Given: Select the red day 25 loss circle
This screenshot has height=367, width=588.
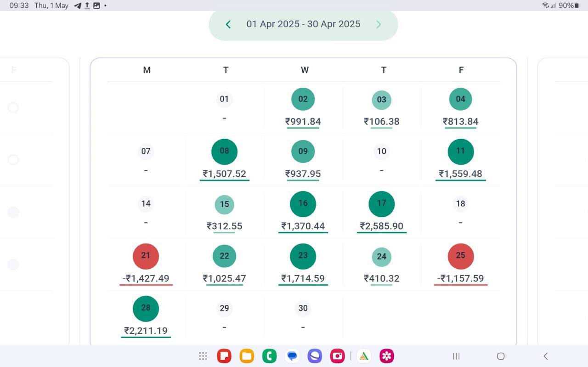Looking at the screenshot, I should click(x=460, y=256).
